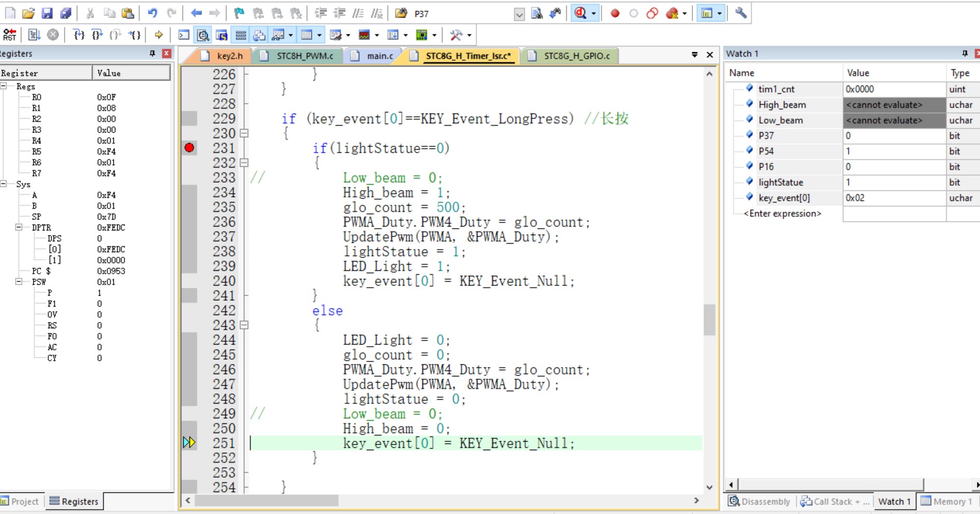Collapse the PSW register tree node
Image resolution: width=980 pixels, height=514 pixels.
pyautogui.click(x=19, y=282)
